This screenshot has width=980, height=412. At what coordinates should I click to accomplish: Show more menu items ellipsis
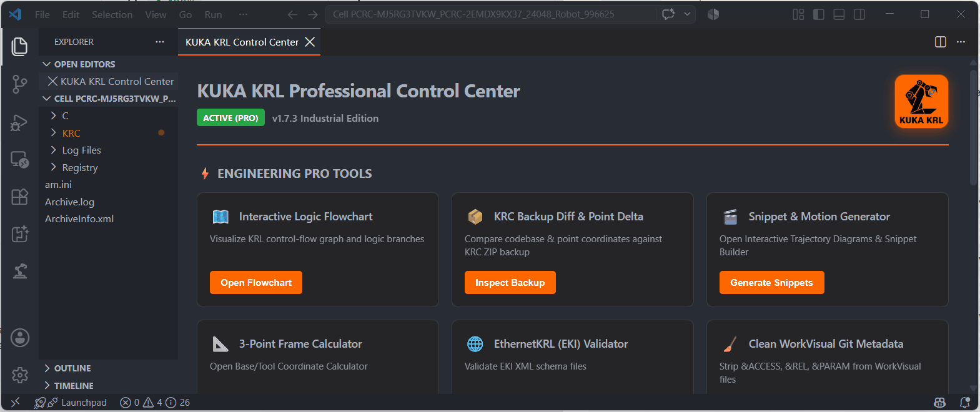point(243,14)
